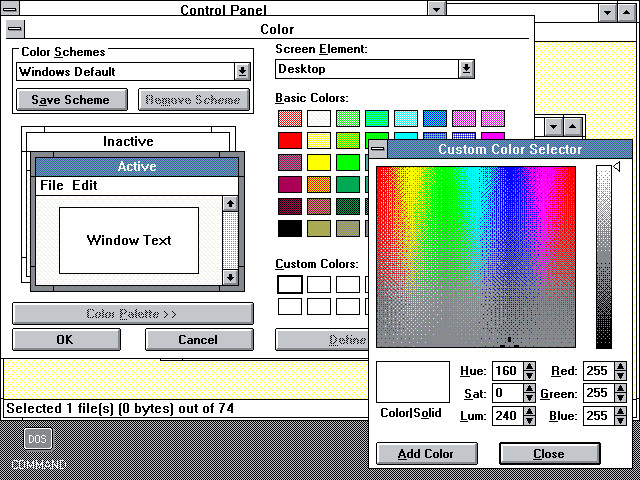
Task: Click the Control Panel minimize arrow button
Action: click(436, 8)
